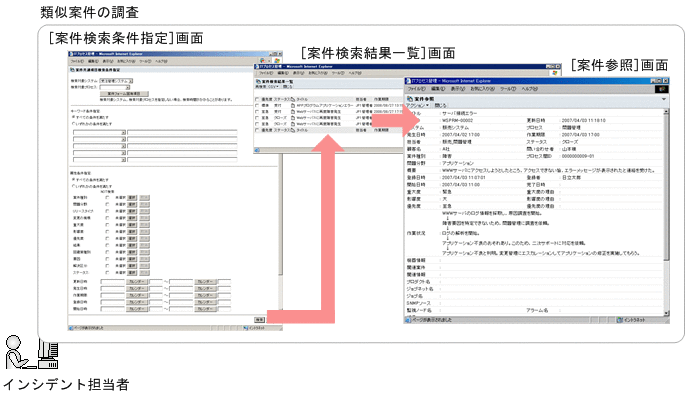Image resolution: width=687 pixels, height=396 pixels.
Task: Select いずれかの条件を満たす radio under attribute conditions
Action: [73, 186]
